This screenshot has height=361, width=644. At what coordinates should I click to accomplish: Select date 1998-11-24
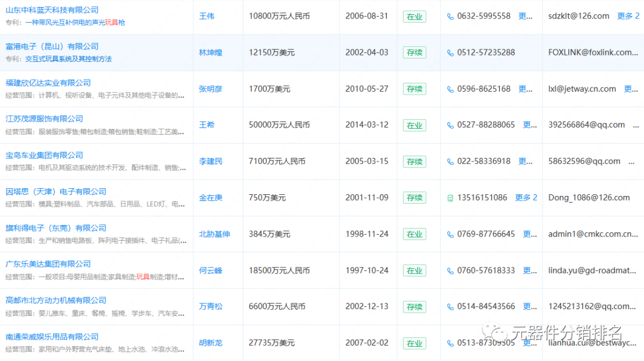[x=367, y=234]
